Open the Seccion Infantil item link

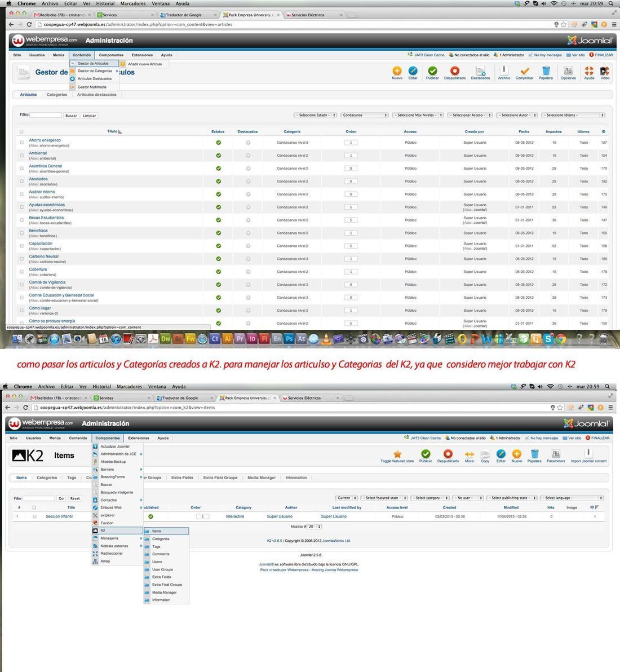tap(59, 516)
